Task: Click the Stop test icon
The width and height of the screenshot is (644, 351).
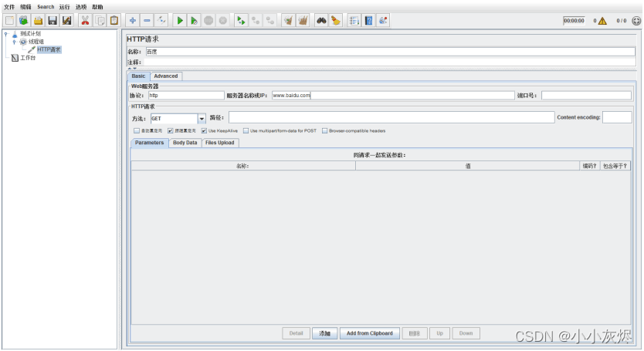Action: [208, 20]
